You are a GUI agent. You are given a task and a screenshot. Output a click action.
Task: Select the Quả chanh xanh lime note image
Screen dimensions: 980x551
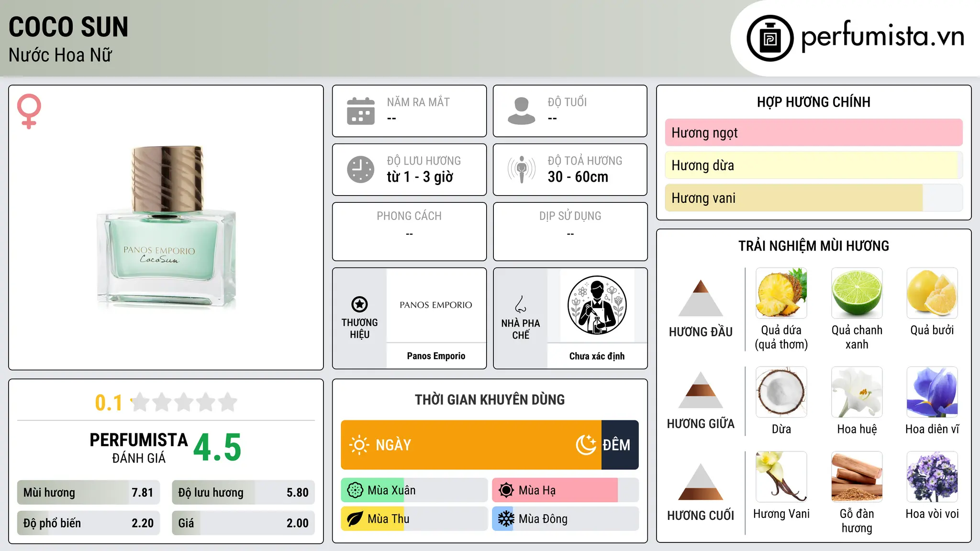[x=857, y=293]
